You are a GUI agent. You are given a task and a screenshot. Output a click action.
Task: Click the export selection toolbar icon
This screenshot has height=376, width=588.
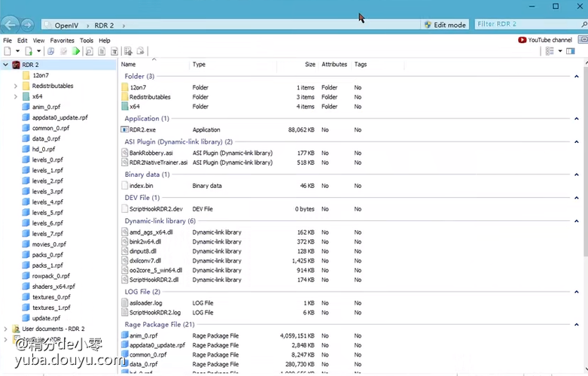coord(128,51)
